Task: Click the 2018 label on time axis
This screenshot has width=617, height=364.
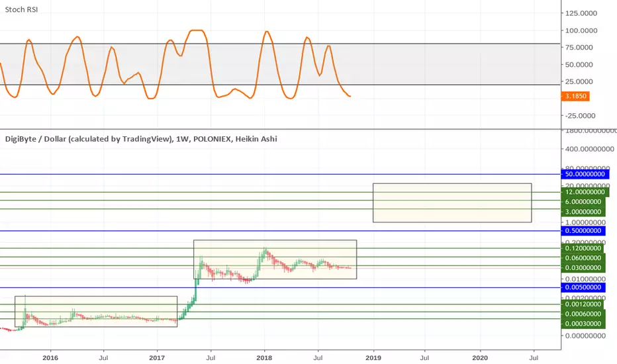Action: pos(264,357)
